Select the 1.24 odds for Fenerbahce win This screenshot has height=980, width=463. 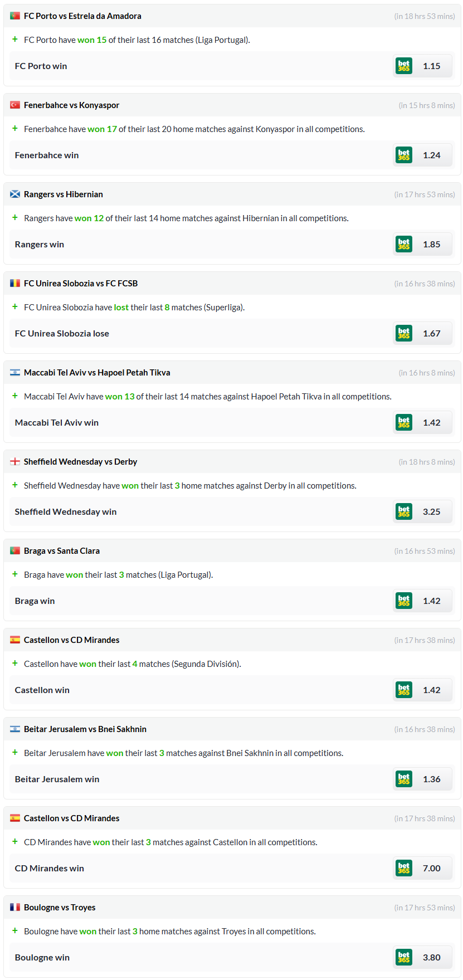pyautogui.click(x=432, y=155)
